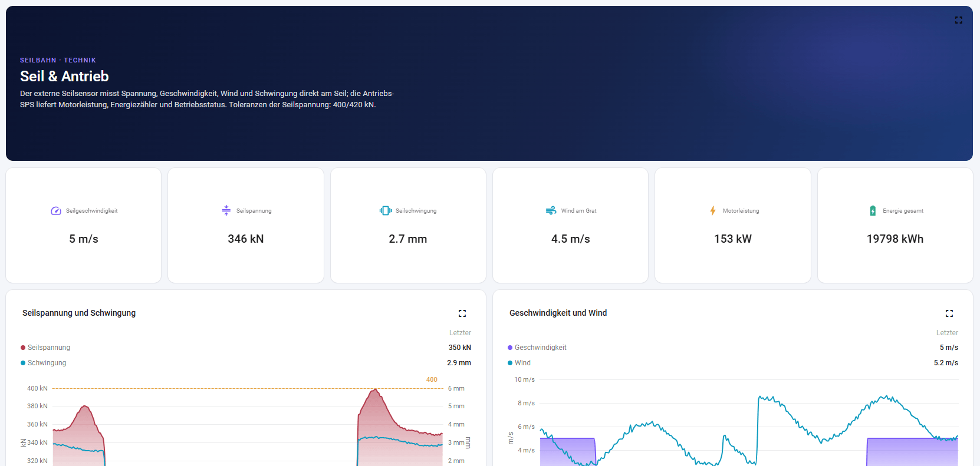Viewport: 980px width, 466px height.
Task: Click the SEILBAHN · TECHNIK breadcrumb label
Action: (x=58, y=60)
